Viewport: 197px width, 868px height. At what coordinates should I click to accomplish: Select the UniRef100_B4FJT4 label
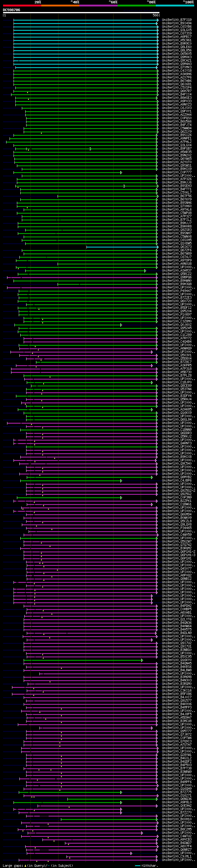click(x=177, y=125)
